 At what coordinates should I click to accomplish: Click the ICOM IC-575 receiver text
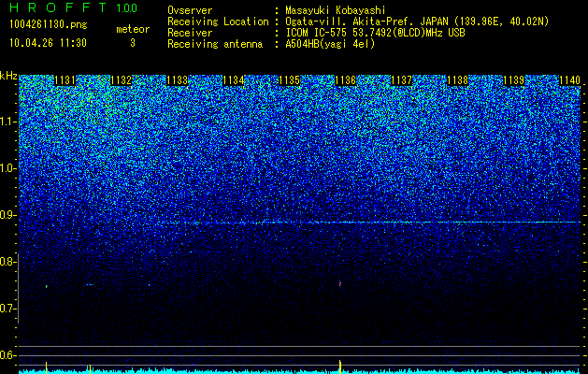pyautogui.click(x=375, y=33)
